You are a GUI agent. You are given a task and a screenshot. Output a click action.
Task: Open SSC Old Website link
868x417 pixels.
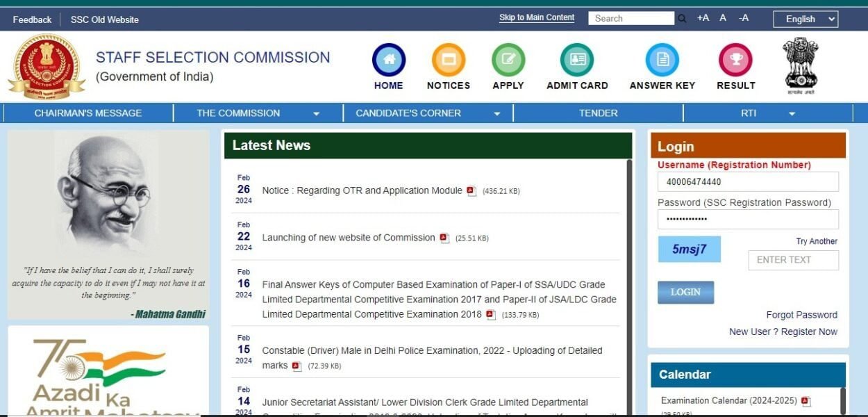coord(105,19)
